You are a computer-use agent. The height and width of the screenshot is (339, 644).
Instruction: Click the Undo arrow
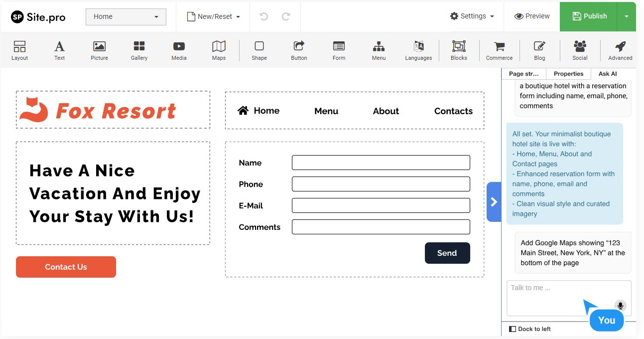coord(264,16)
